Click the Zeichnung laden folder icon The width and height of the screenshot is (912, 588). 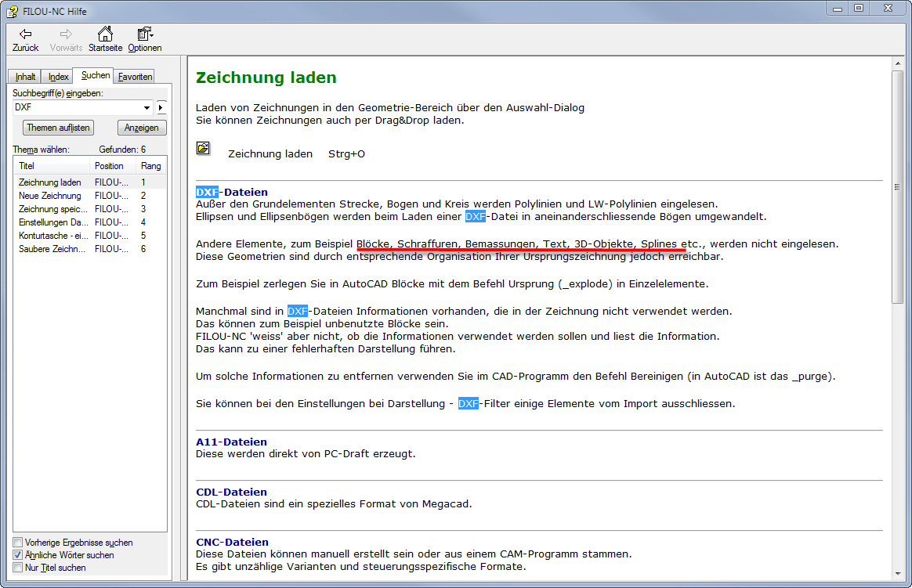[x=203, y=148]
